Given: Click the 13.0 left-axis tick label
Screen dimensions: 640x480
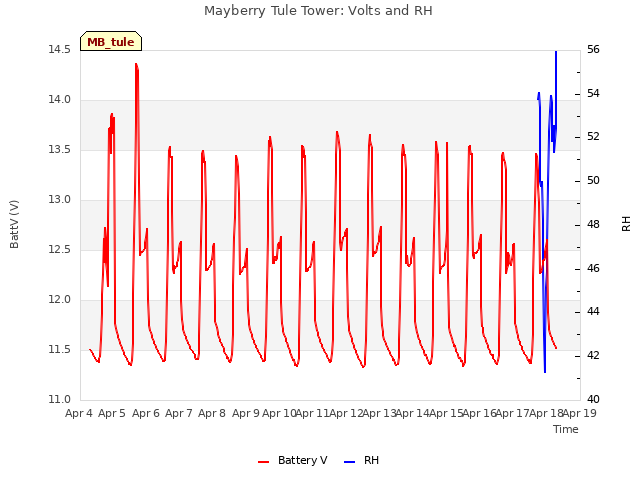Looking at the screenshot, I should click(60, 200).
